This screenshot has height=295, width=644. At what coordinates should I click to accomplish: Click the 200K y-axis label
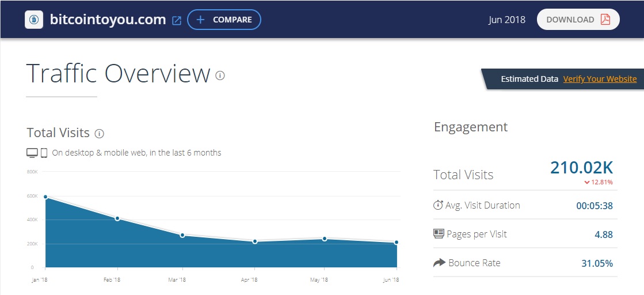pyautogui.click(x=32, y=244)
